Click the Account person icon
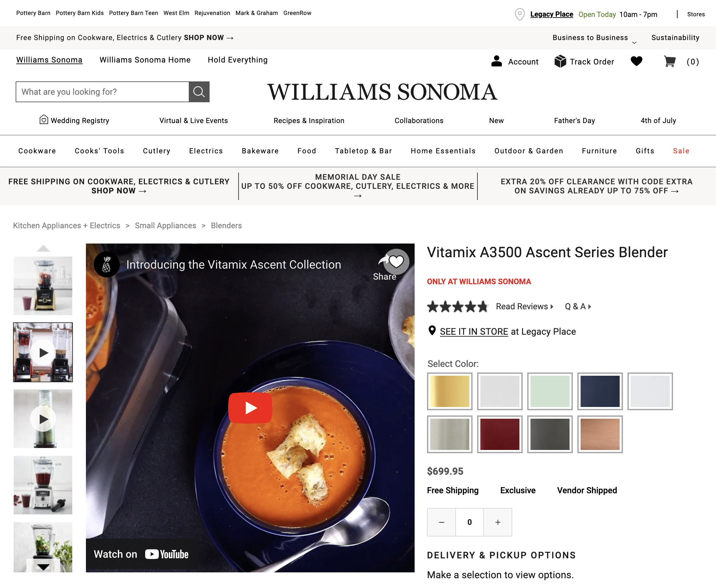The width and height of the screenshot is (716, 588). click(496, 61)
